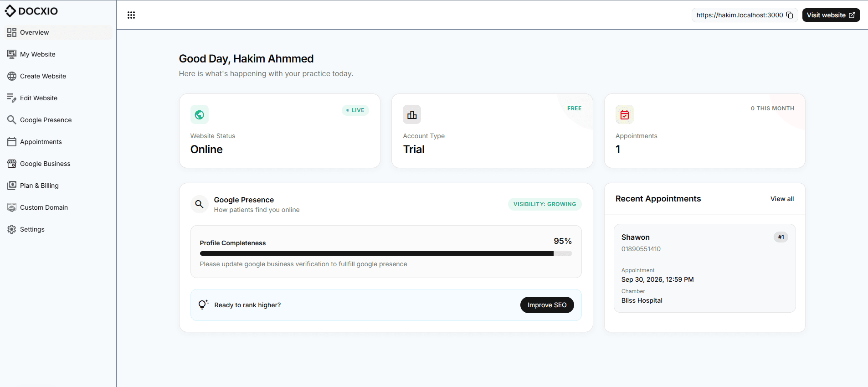Click the Improve SEO button
Image resolution: width=868 pixels, height=387 pixels.
pyautogui.click(x=547, y=305)
